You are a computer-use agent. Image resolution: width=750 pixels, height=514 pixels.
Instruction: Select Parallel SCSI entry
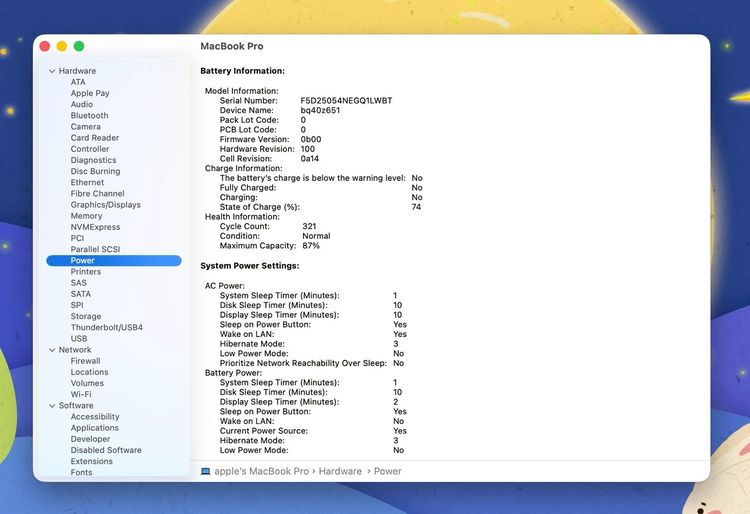click(x=95, y=250)
